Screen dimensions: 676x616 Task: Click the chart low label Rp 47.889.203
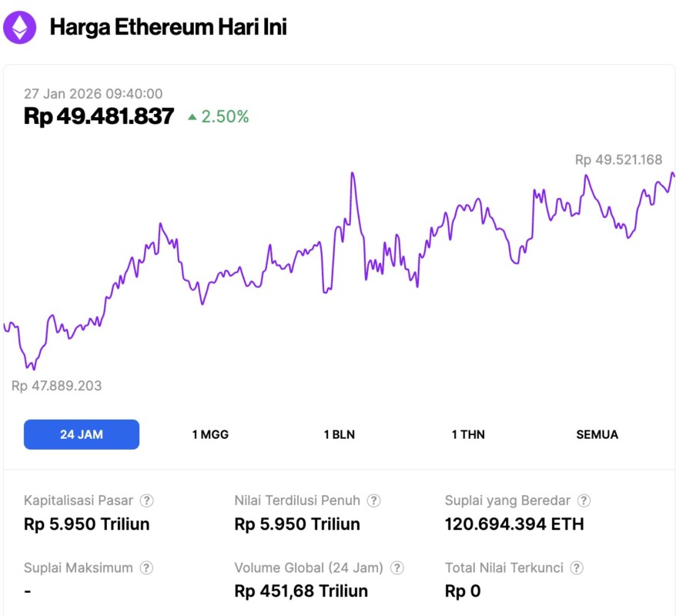[57, 386]
